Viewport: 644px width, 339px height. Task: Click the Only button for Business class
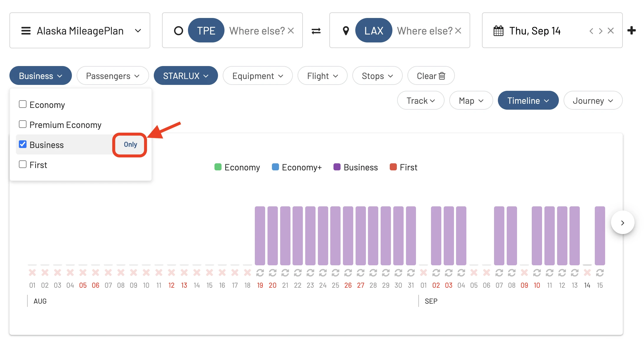coord(130,144)
